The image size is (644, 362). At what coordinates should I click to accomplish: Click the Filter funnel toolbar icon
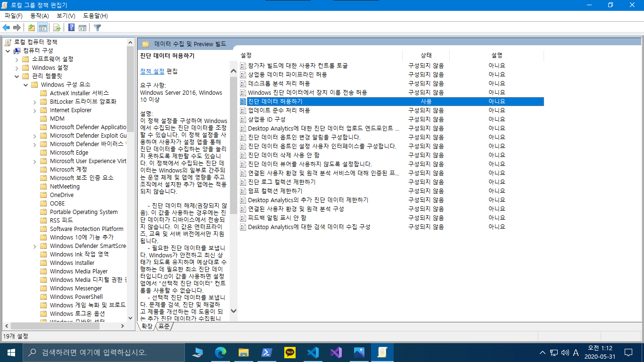tap(97, 27)
